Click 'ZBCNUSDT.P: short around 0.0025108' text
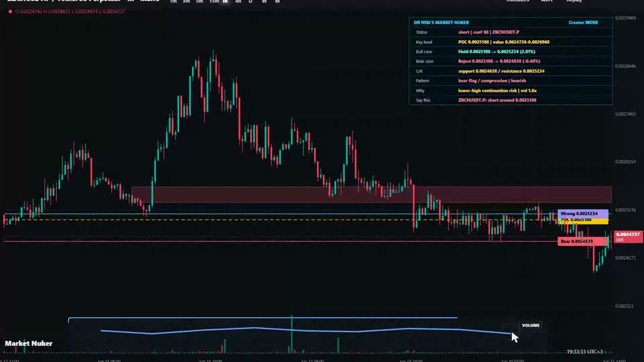The height and width of the screenshot is (362, 644). [x=497, y=100]
